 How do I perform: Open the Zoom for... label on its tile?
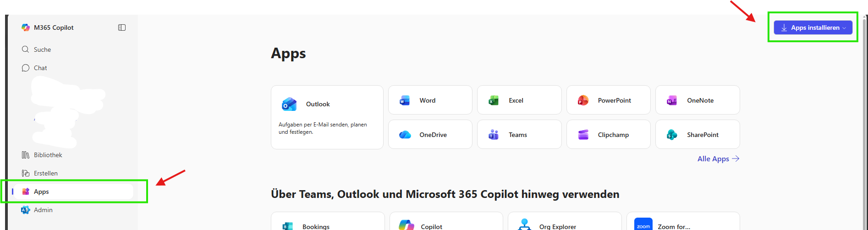[x=674, y=226]
